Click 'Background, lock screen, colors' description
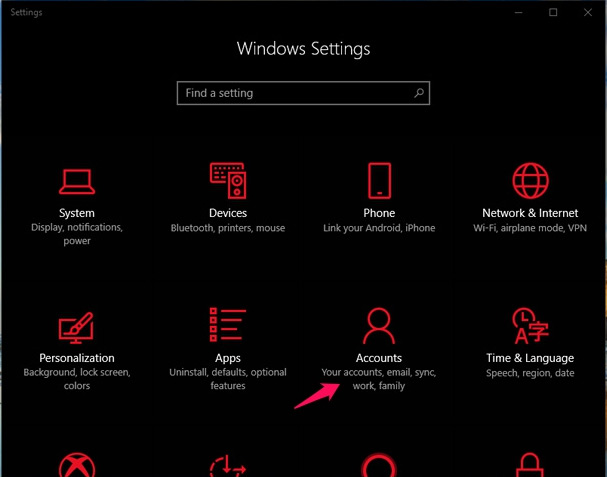The width and height of the screenshot is (607, 477). [x=77, y=379]
